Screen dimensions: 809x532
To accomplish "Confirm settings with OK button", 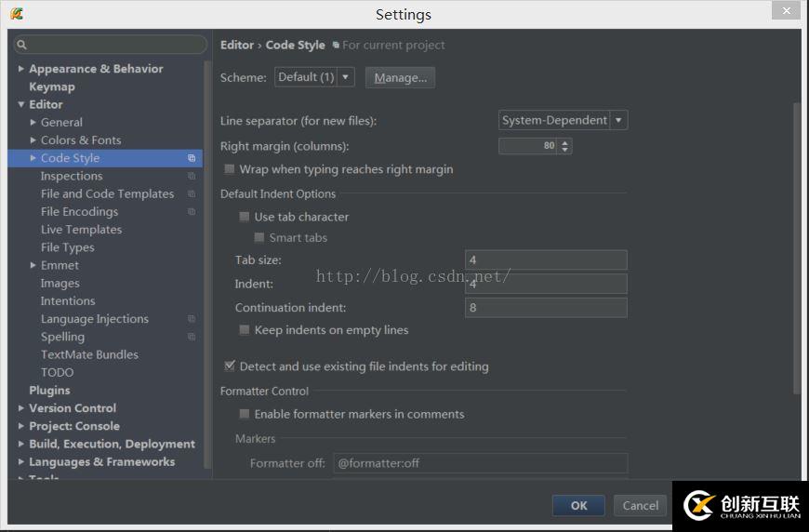I will (578, 506).
